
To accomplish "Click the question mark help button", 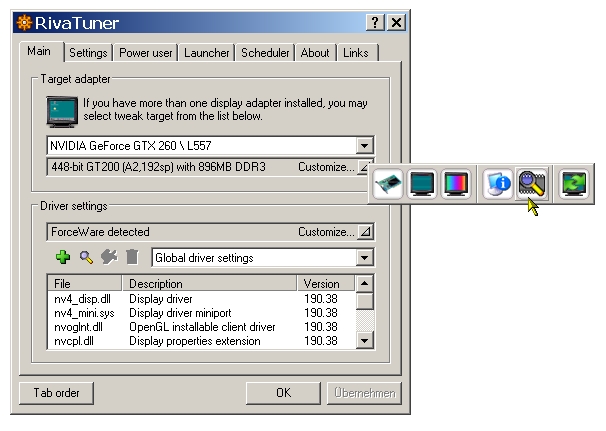I will pyautogui.click(x=375, y=22).
